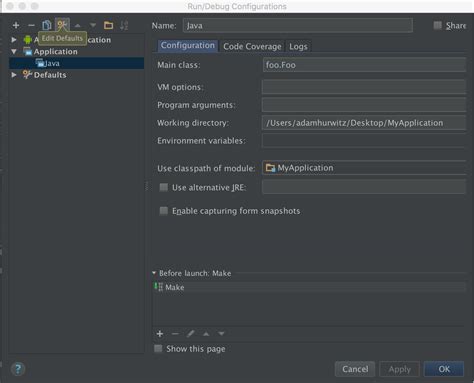Select the Java configuration in tree
Screen dimensions: 474x383
pos(77,63)
